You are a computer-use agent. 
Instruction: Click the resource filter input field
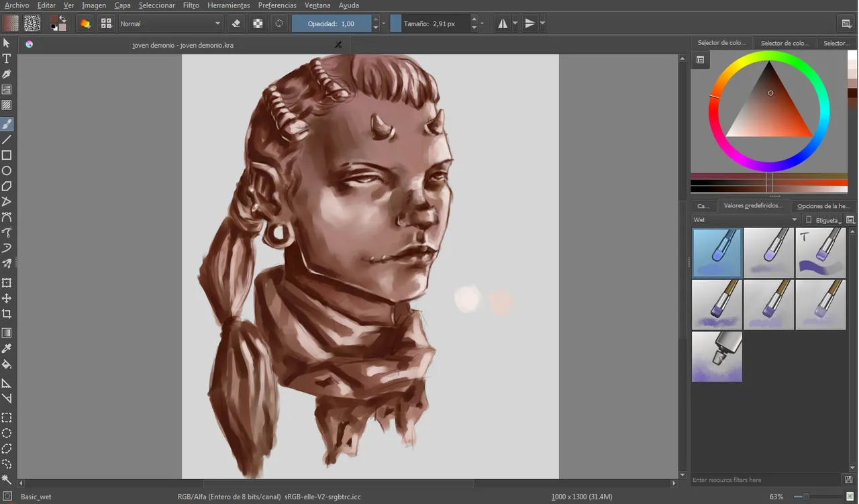click(766, 480)
